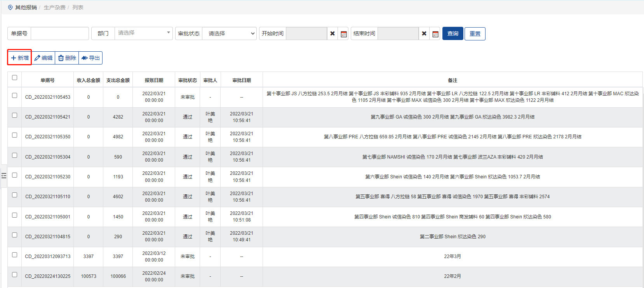Viewport: 644px width, 288px height.
Task: Check the select-all checkbox in table header
Action: [14, 78]
